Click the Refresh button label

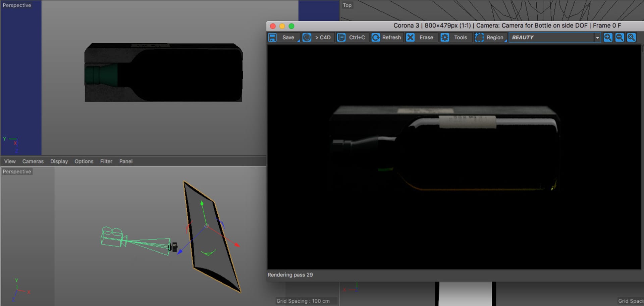click(x=391, y=37)
